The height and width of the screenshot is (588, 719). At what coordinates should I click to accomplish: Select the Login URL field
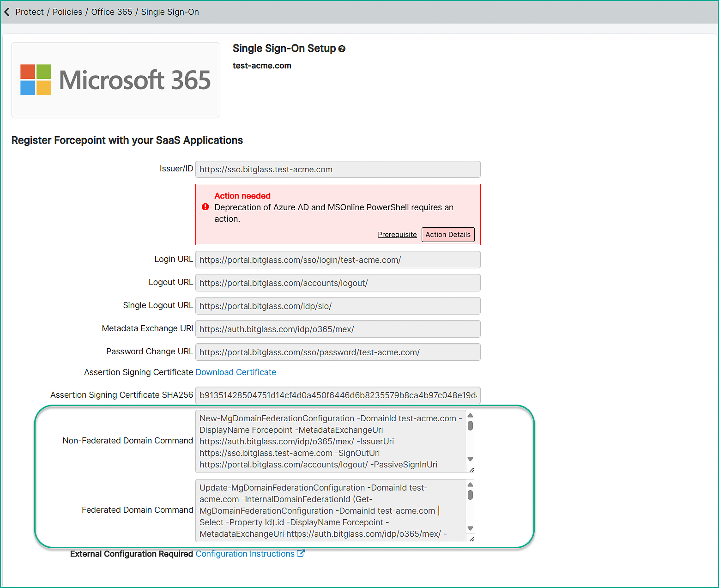tap(338, 260)
